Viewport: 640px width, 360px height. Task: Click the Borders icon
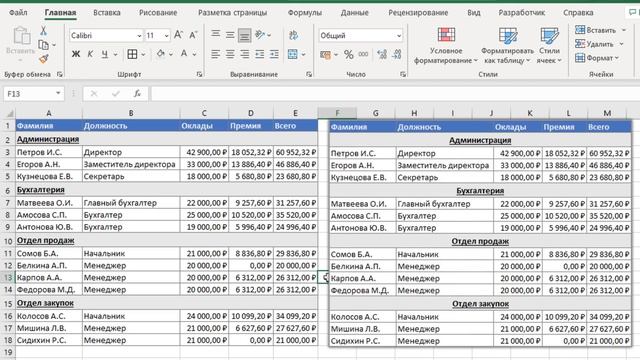(132, 54)
